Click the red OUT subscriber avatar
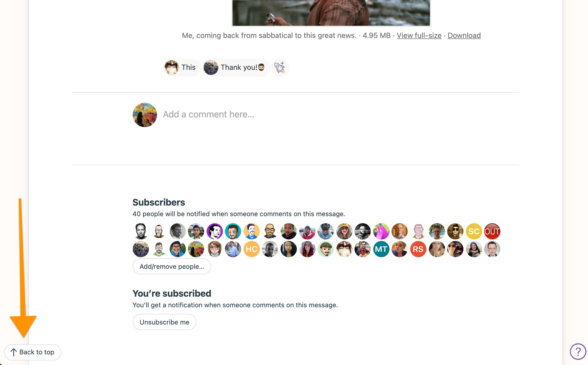The image size is (588, 365). 492,231
